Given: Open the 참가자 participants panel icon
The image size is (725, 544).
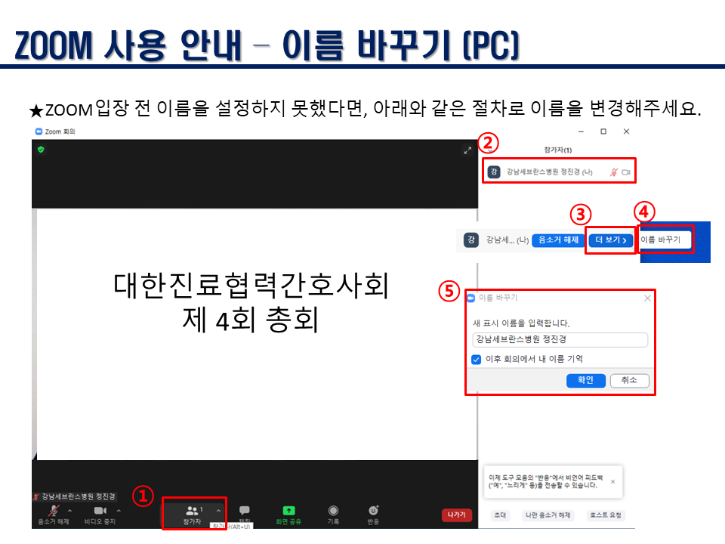Looking at the screenshot, I should (x=192, y=511).
